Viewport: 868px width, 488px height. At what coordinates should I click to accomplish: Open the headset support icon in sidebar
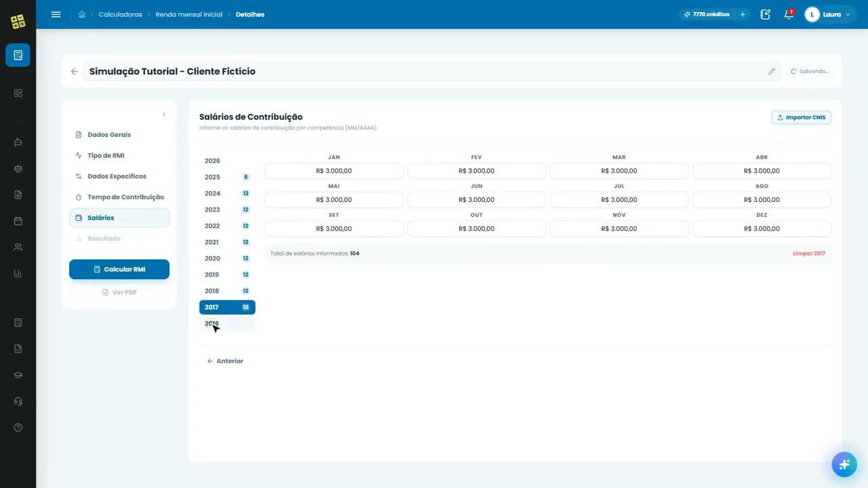point(18,401)
